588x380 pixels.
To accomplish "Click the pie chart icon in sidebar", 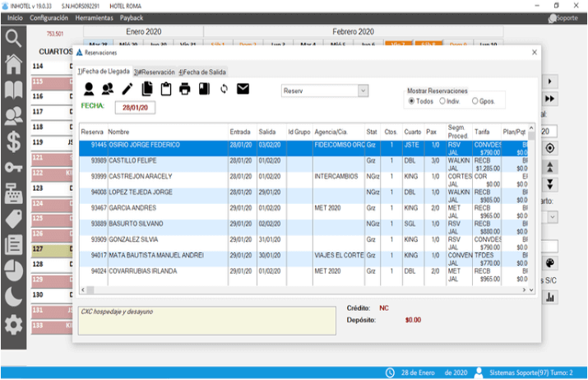I will pos(13,271).
